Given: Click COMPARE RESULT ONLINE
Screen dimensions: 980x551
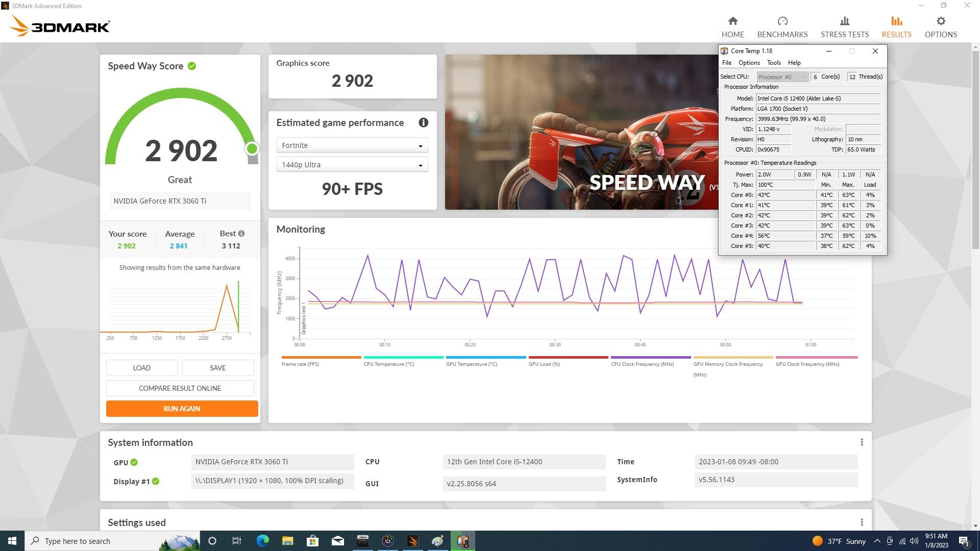Looking at the screenshot, I should click(x=180, y=388).
